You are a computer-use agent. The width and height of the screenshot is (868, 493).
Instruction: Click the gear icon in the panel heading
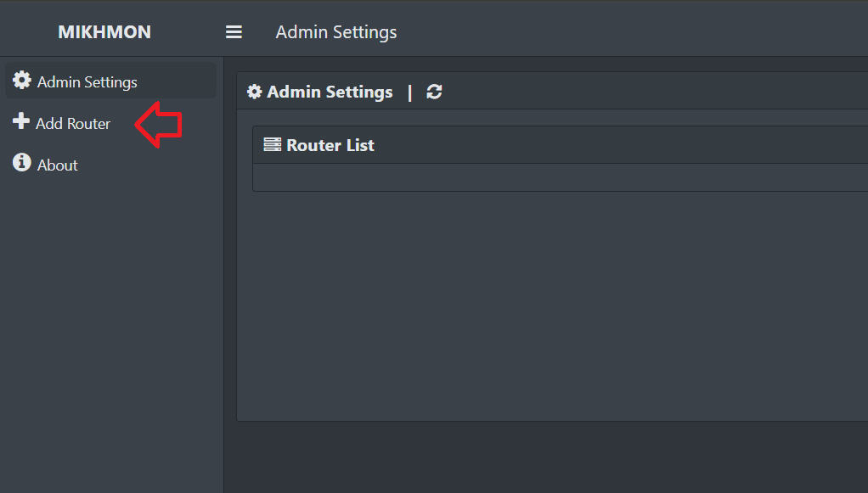coord(255,92)
